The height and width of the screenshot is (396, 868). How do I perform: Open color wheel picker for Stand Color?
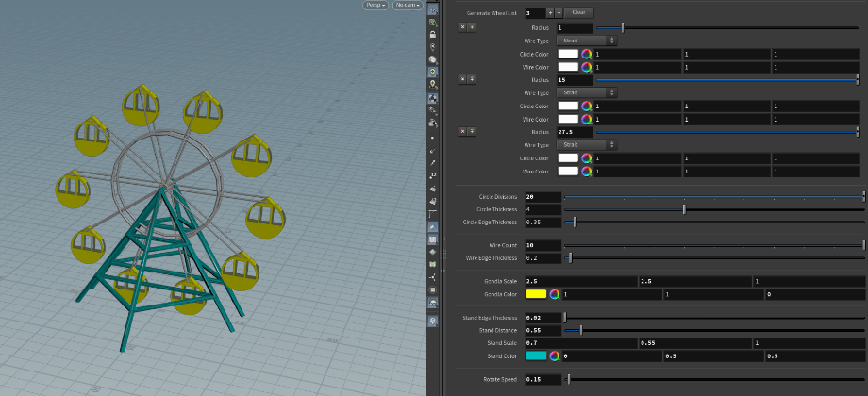(555, 355)
